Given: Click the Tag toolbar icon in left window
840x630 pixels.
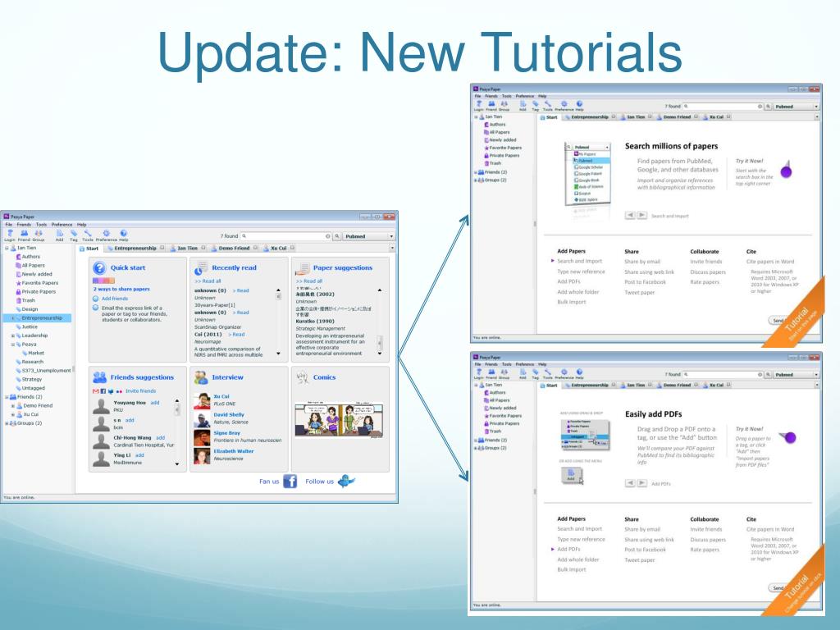Looking at the screenshot, I should click(74, 235).
